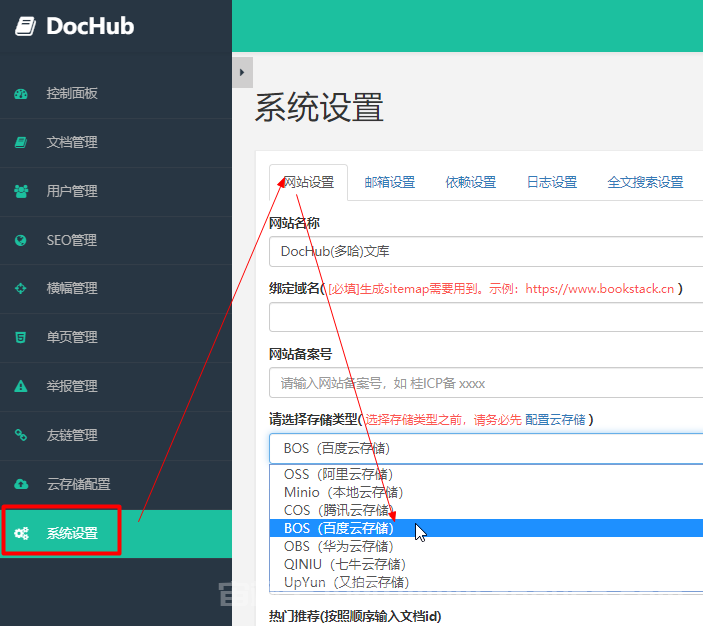The image size is (703, 626).
Task: Click the chain link icon beside 友链管理
Action: 21,435
